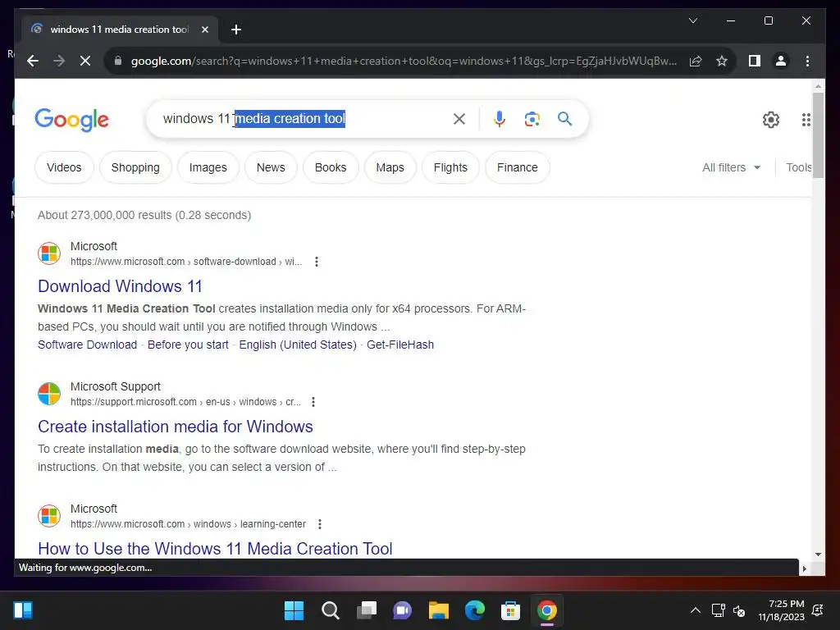Filter results by Videos

coord(64,167)
